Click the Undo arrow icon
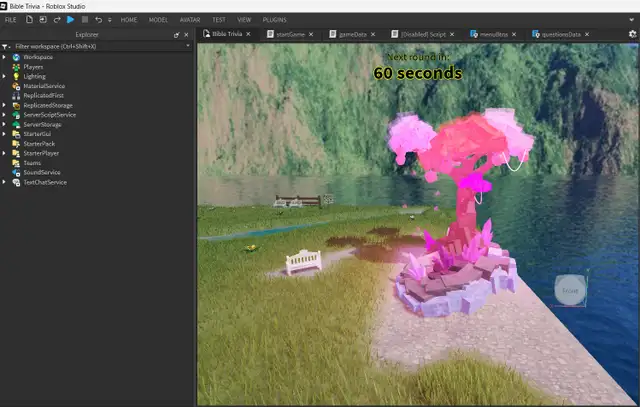Image resolution: width=640 pixels, height=407 pixels. point(98,20)
